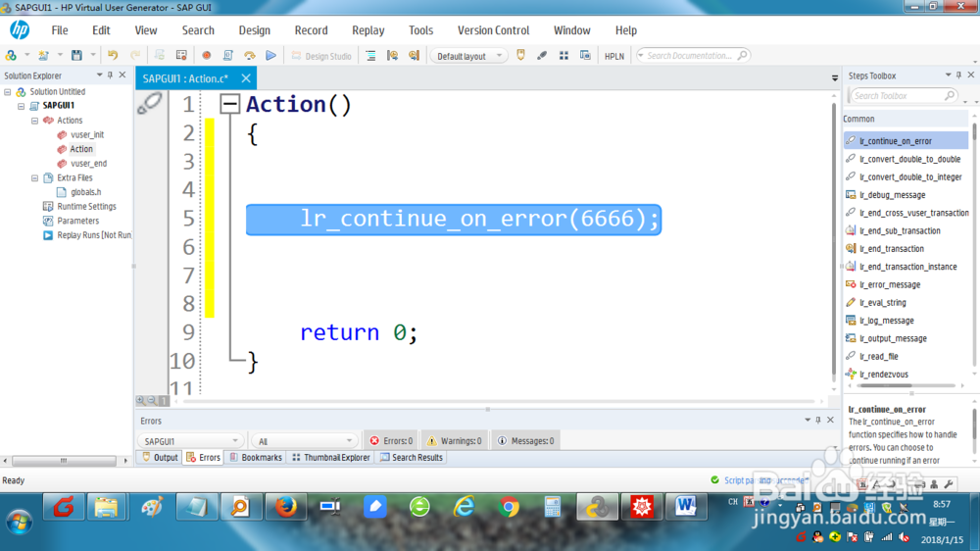Click the step-over replay icon
980x551 pixels.
pyautogui.click(x=249, y=56)
